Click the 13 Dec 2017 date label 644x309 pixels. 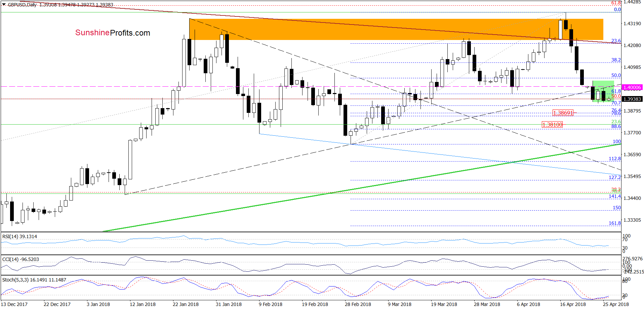click(14, 304)
